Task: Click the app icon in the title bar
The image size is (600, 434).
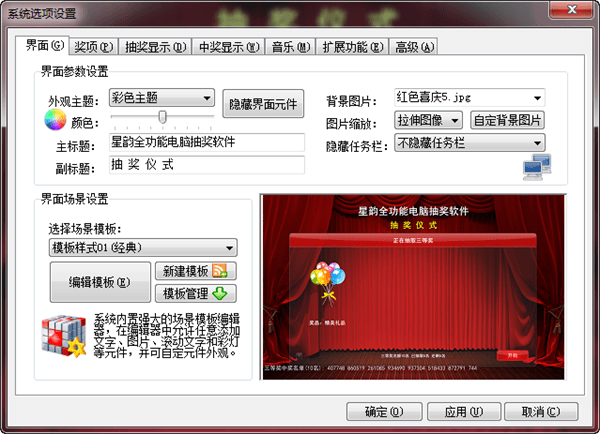Action: (x=12, y=12)
